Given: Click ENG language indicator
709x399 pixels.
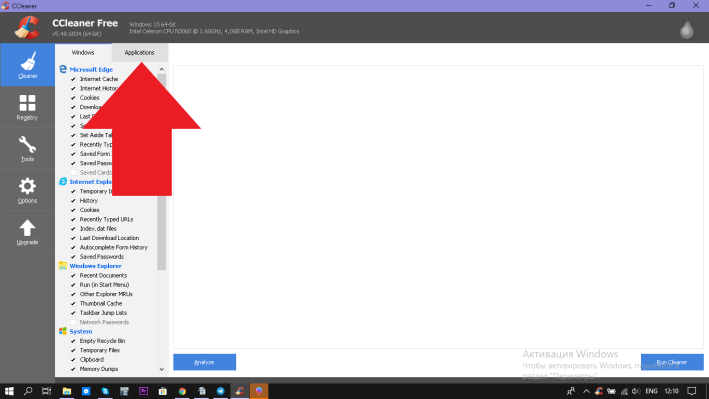Looking at the screenshot, I should pyautogui.click(x=651, y=391).
